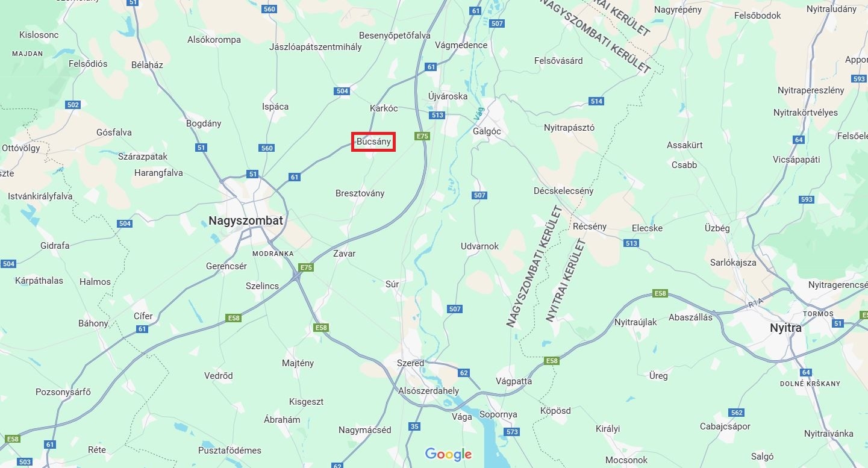Select the Galgóc town label
This screenshot has width=868, height=468.
point(487,131)
